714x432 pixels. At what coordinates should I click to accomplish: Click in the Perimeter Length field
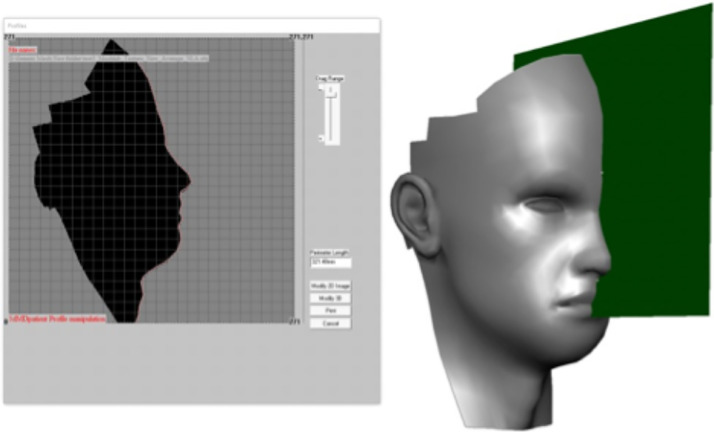(331, 263)
